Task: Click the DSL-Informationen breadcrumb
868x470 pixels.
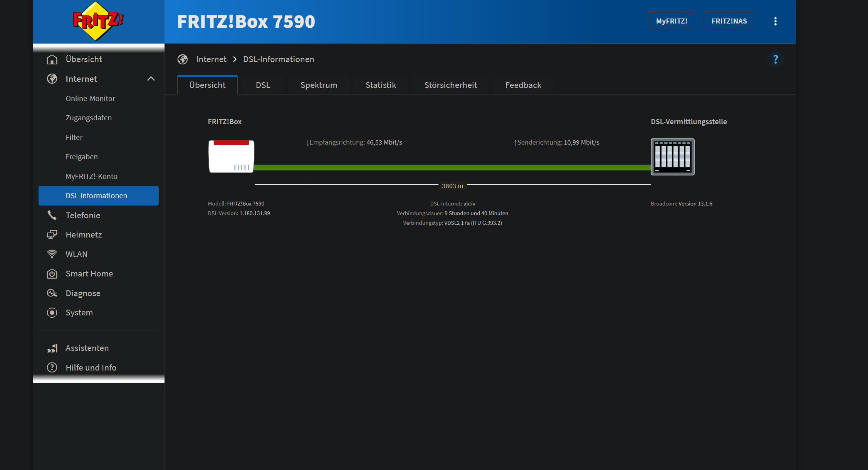Action: point(279,59)
